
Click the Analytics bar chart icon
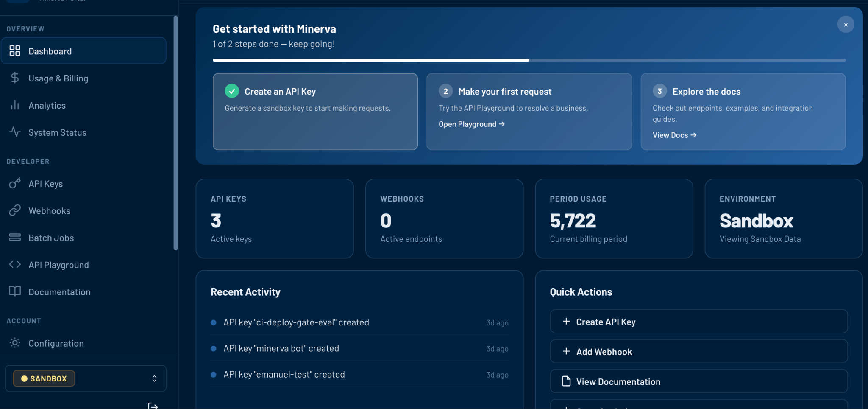(15, 105)
